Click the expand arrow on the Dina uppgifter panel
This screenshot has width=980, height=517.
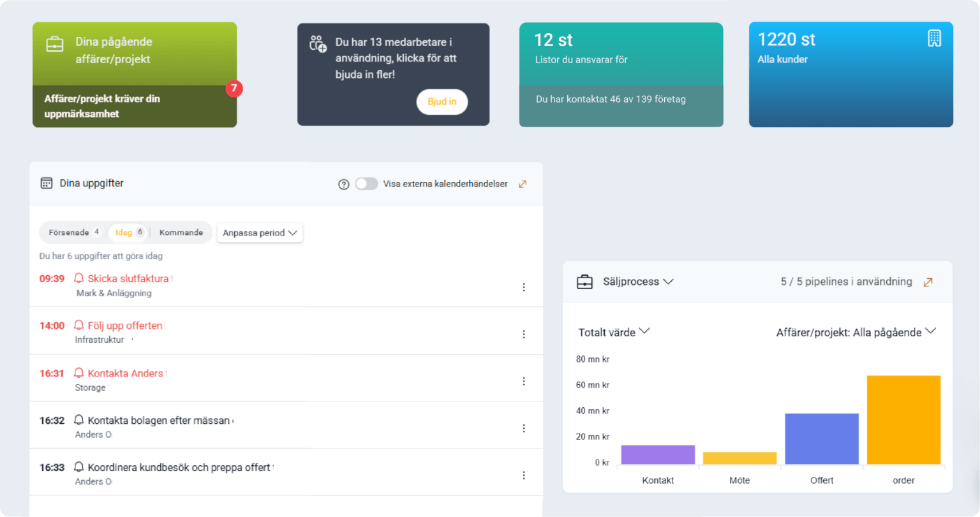523,183
